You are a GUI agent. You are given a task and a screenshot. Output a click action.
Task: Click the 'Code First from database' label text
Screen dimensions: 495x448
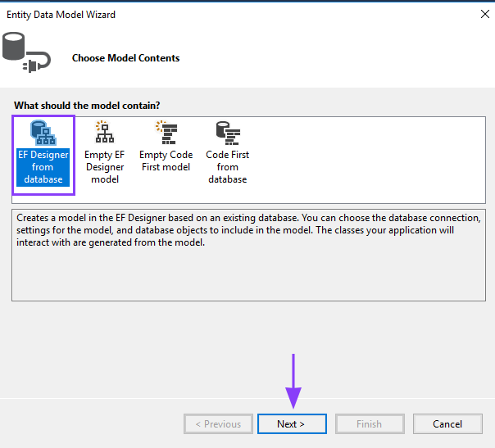[227, 167]
